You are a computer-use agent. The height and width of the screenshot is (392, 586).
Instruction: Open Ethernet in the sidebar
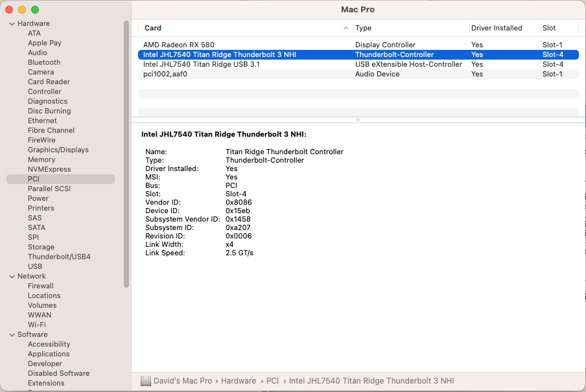pyautogui.click(x=42, y=121)
